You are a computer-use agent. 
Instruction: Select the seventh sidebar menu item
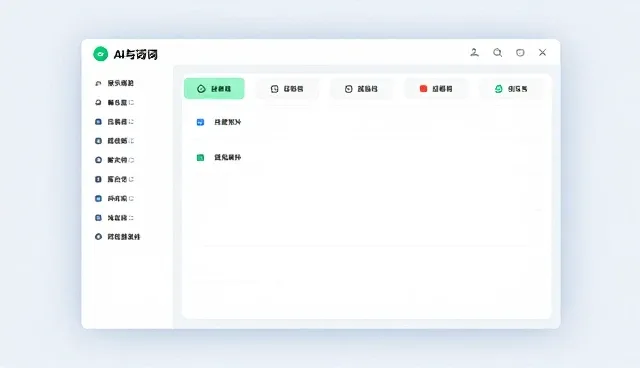[115, 199]
